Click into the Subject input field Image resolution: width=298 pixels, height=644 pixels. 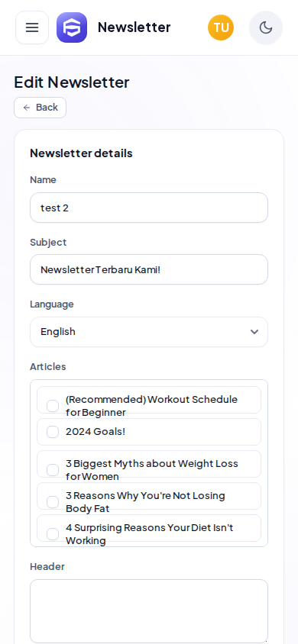[x=149, y=269]
